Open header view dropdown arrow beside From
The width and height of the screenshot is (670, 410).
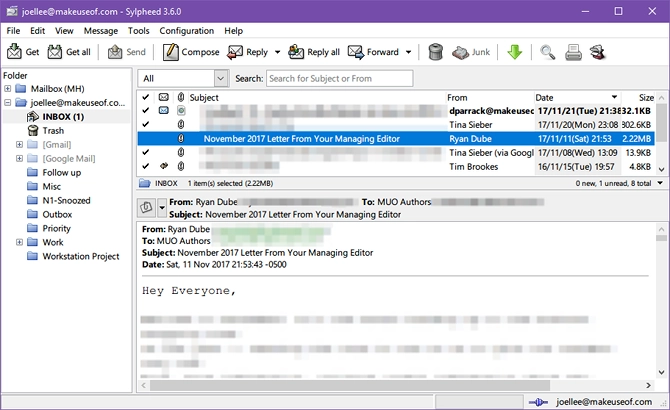tap(162, 208)
